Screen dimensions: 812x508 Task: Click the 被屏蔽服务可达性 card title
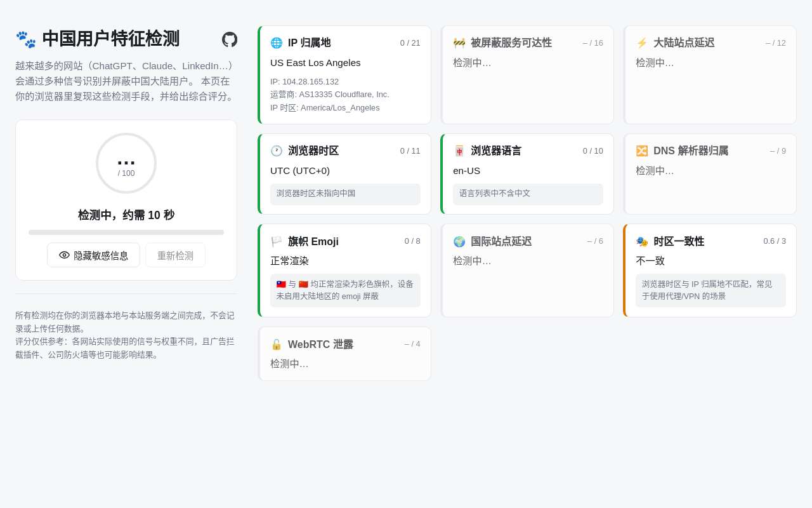511,43
